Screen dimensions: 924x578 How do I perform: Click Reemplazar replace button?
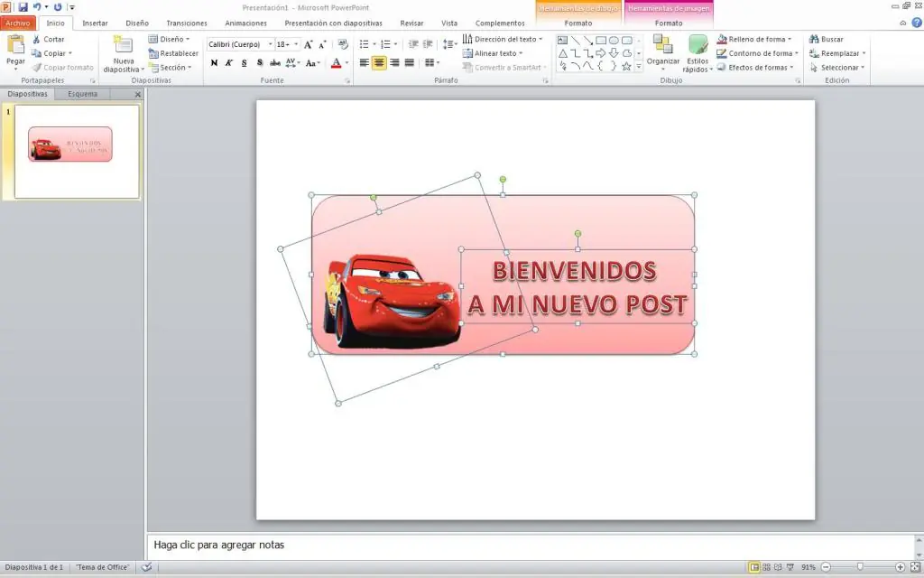[837, 53]
